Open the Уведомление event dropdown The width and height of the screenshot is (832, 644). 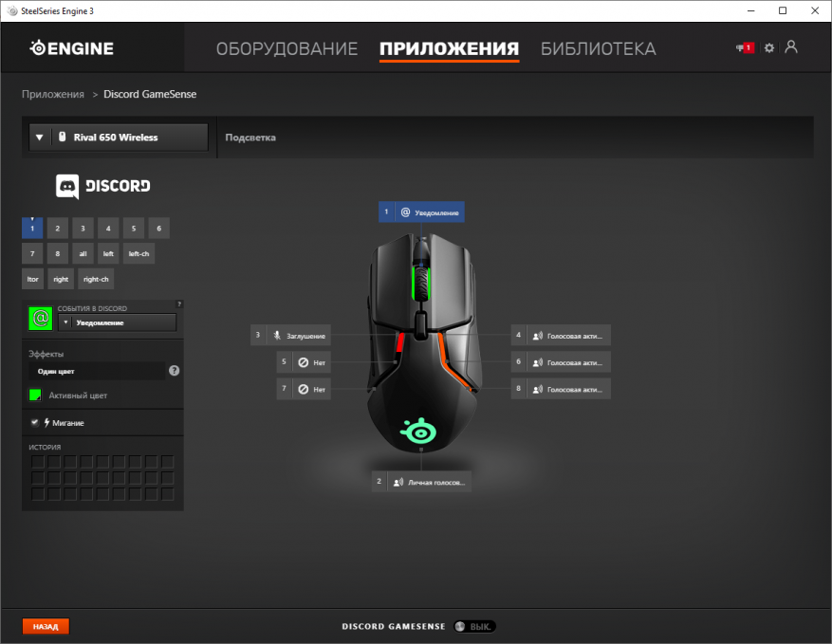coord(118,322)
